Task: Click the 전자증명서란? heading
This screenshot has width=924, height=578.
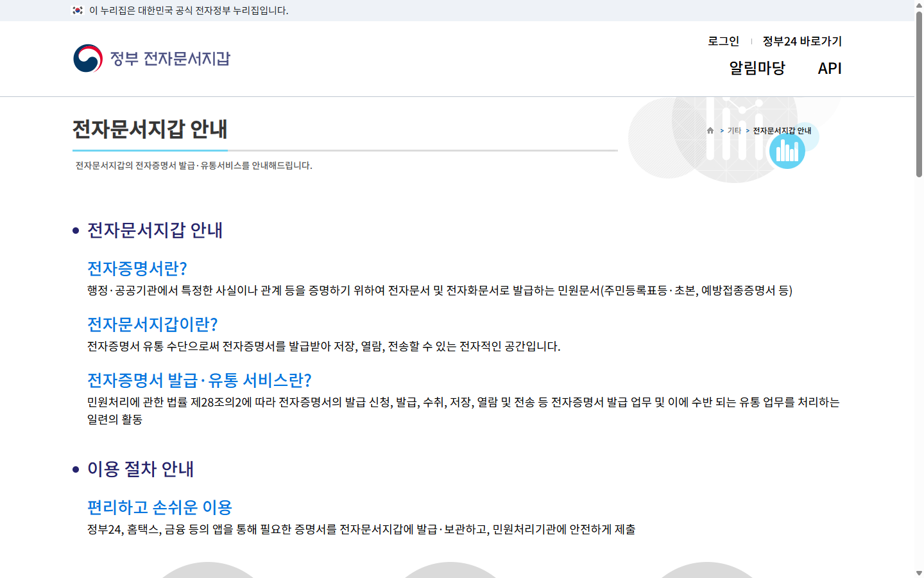Action: pos(137,268)
